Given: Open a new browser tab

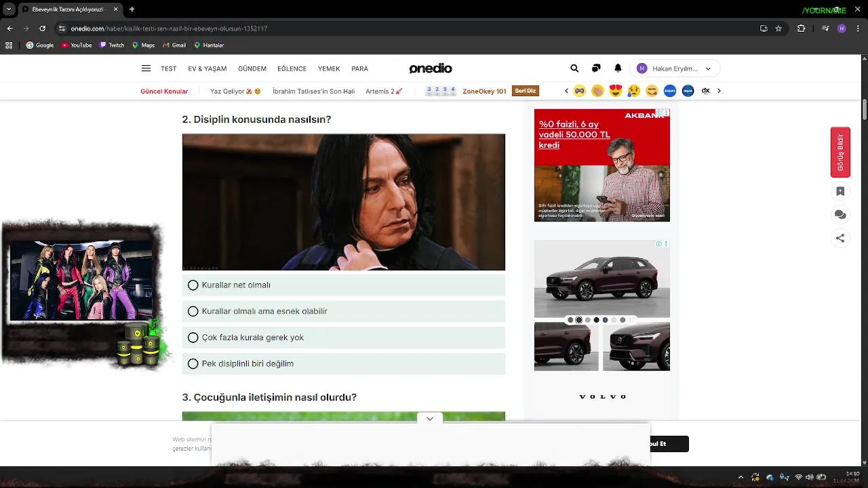Looking at the screenshot, I should coord(132,9).
